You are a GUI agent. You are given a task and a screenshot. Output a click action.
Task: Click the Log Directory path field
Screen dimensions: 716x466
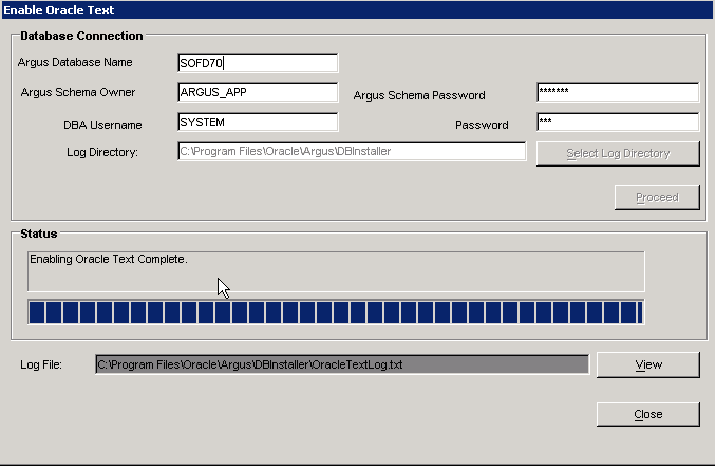click(x=352, y=151)
